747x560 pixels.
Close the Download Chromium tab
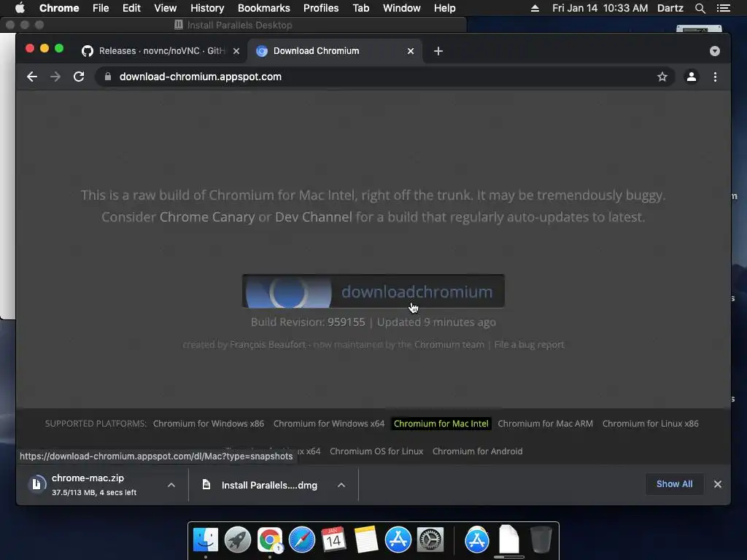click(x=411, y=51)
